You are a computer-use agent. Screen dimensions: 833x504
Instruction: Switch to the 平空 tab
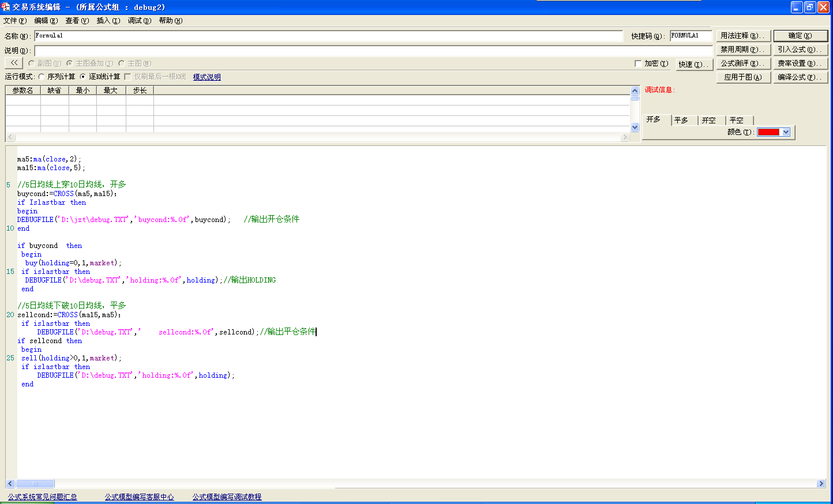click(740, 121)
